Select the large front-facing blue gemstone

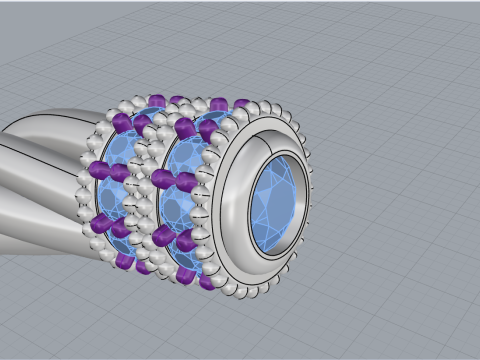coord(273,204)
